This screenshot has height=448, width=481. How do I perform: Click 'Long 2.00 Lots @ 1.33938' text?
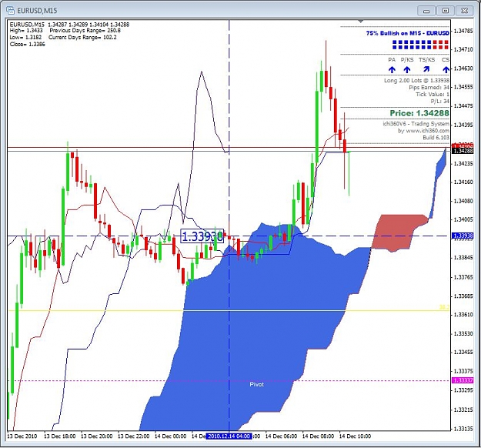click(416, 80)
